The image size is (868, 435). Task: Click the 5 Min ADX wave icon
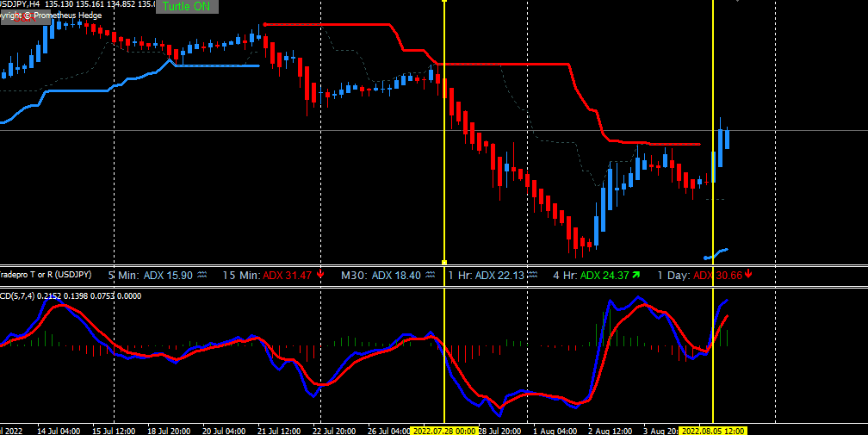[202, 275]
